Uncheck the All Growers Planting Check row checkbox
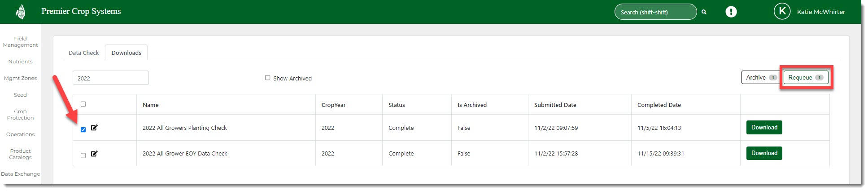Image resolution: width=868 pixels, height=191 pixels. 83,129
